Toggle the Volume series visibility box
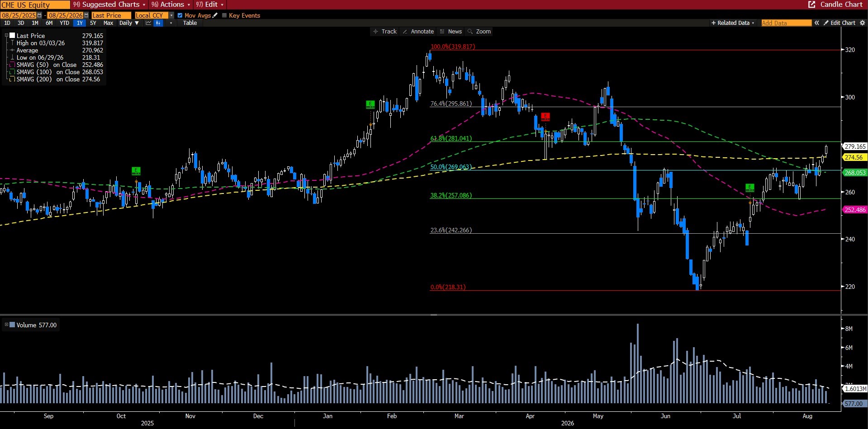 pos(13,325)
